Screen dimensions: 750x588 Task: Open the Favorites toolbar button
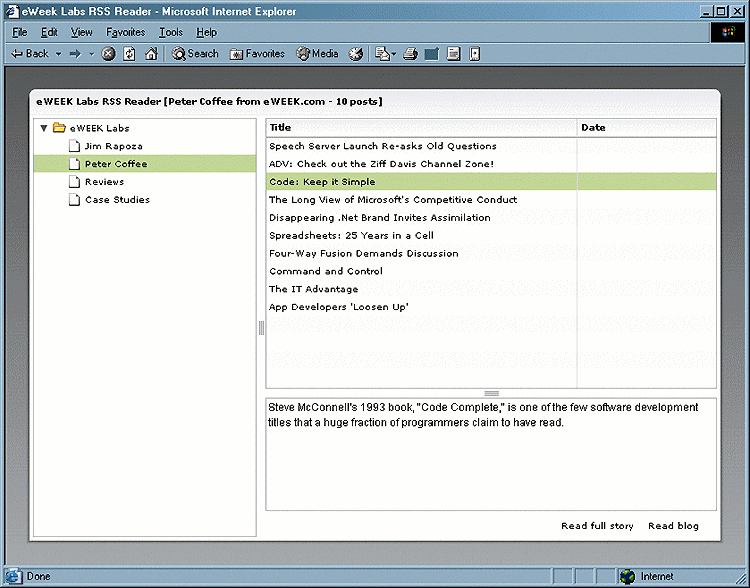(257, 54)
